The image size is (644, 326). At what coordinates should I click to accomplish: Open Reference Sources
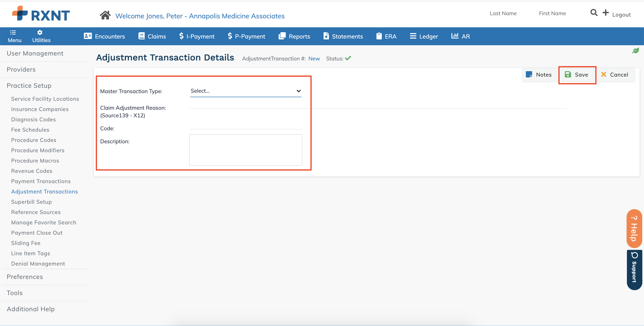[x=36, y=212]
